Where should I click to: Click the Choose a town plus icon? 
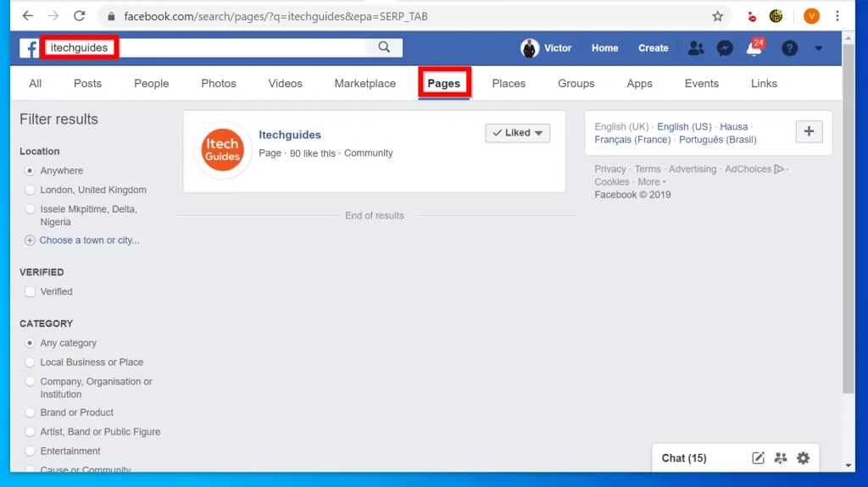(x=30, y=241)
